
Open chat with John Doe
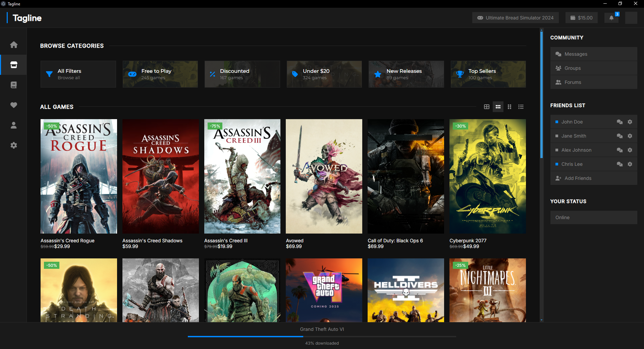tap(620, 122)
